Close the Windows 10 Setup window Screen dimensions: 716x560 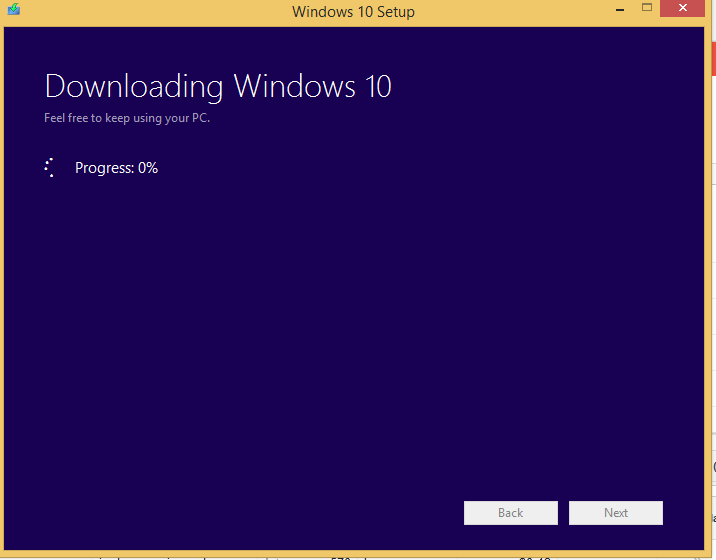[x=683, y=8]
